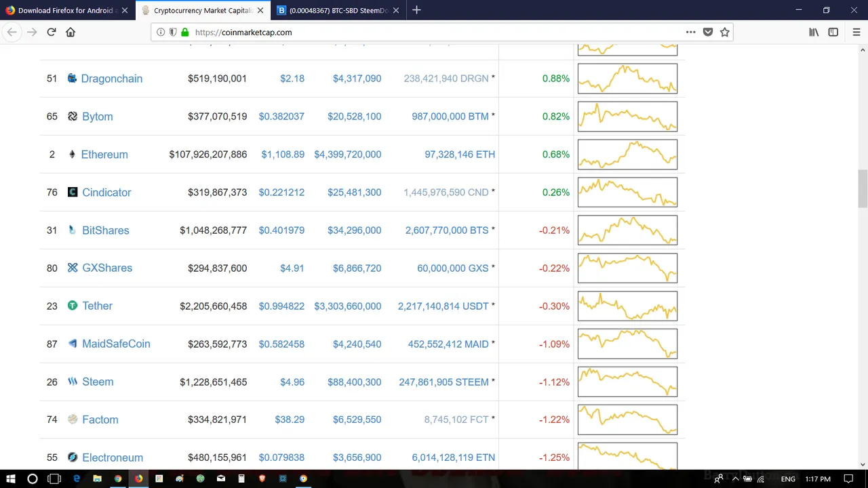
Task: Close the BTC-SBD tab
Action: pyautogui.click(x=396, y=10)
